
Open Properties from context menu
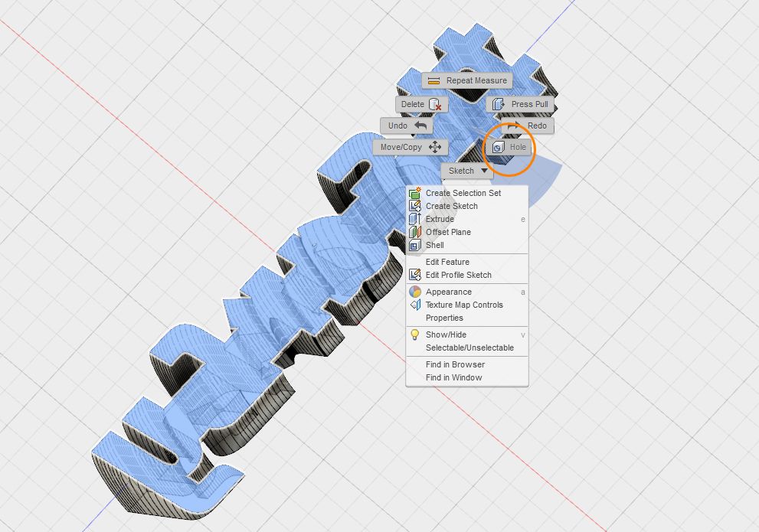coord(444,318)
